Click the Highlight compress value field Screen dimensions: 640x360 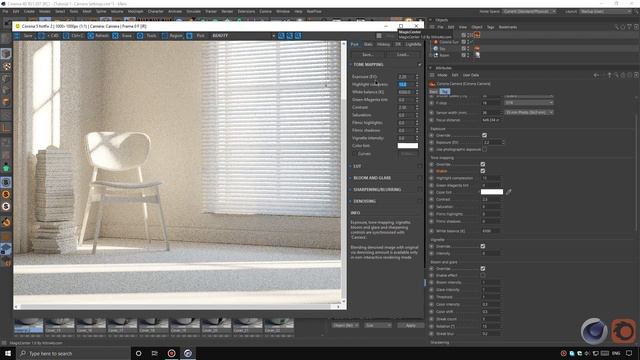point(406,84)
